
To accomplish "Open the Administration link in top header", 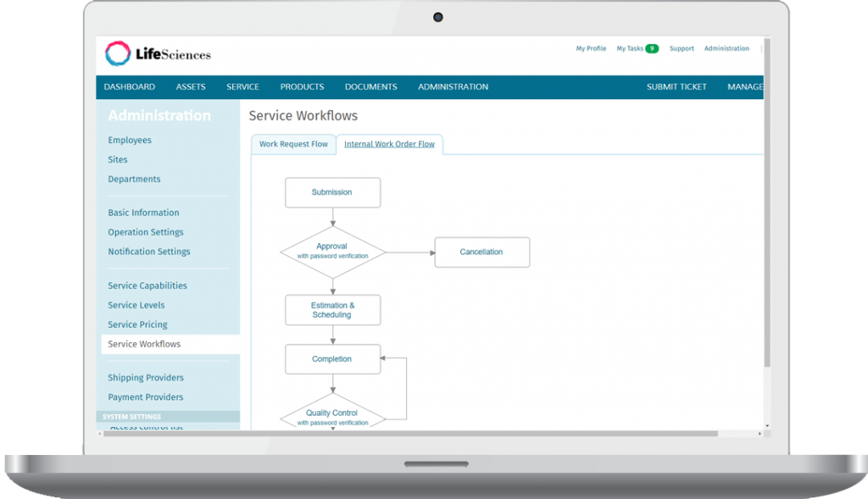I will 726,48.
